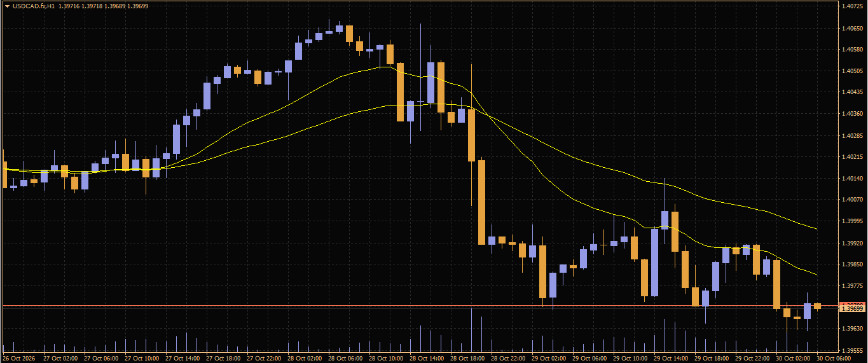The height and width of the screenshot is (363, 868).
Task: Click the 1.40580 price scale label
Action: (x=851, y=49)
